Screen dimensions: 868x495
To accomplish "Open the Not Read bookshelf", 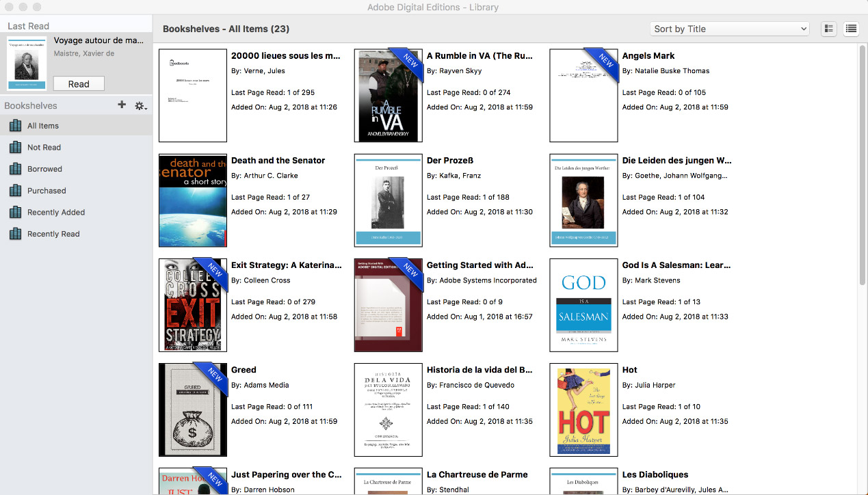I will pyautogui.click(x=44, y=148).
